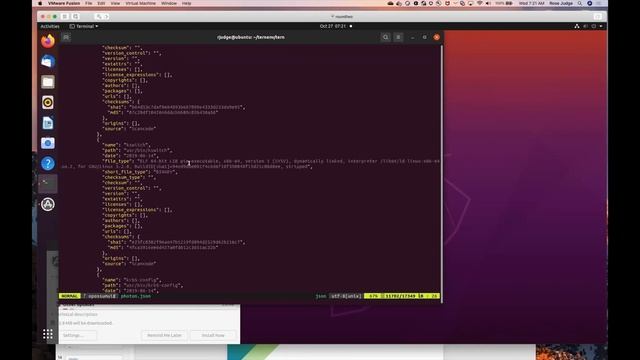Click Ubuntu network status icon

pos(577,26)
